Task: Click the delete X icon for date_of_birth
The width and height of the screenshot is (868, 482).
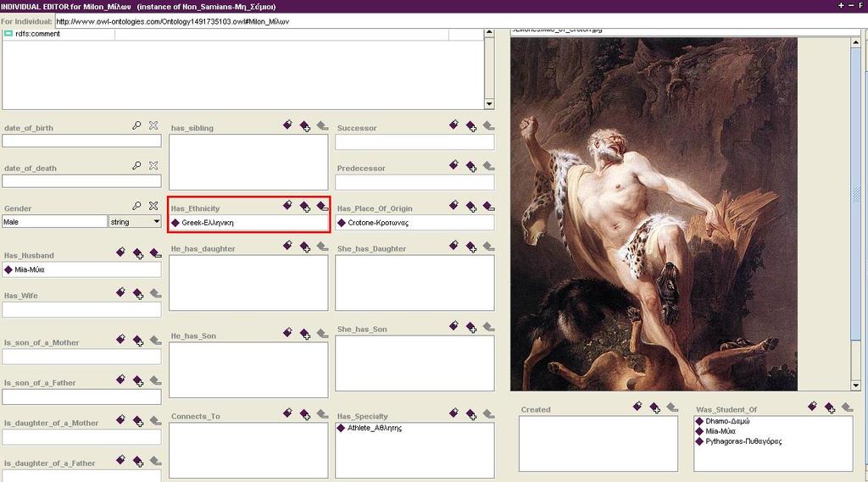Action: 153,125
